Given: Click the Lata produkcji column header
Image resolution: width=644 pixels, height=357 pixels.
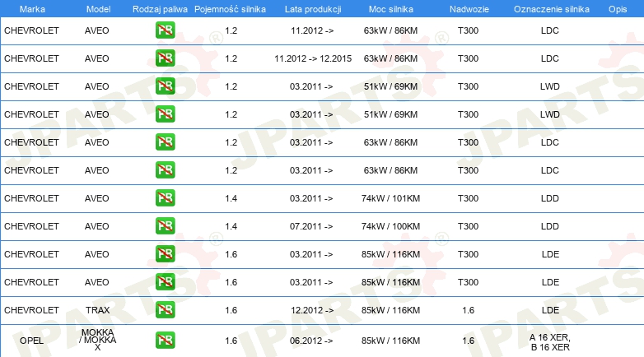Looking at the screenshot, I should [x=313, y=9].
